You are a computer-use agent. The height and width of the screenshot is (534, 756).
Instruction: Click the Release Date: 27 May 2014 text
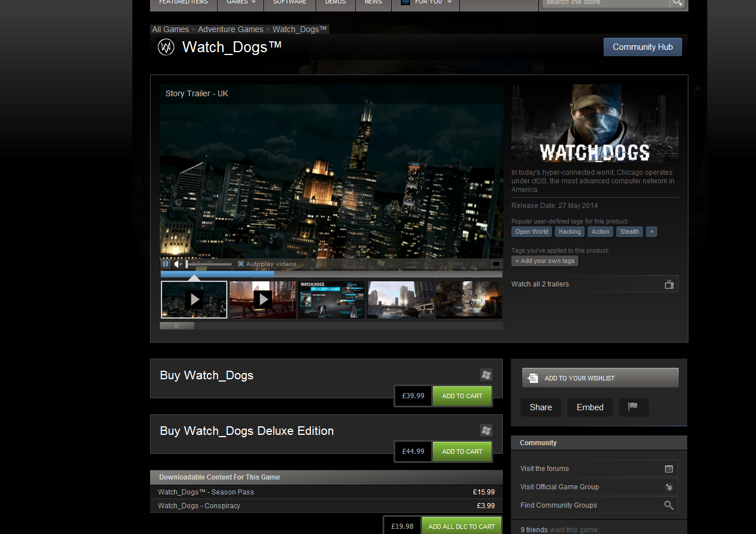click(554, 206)
